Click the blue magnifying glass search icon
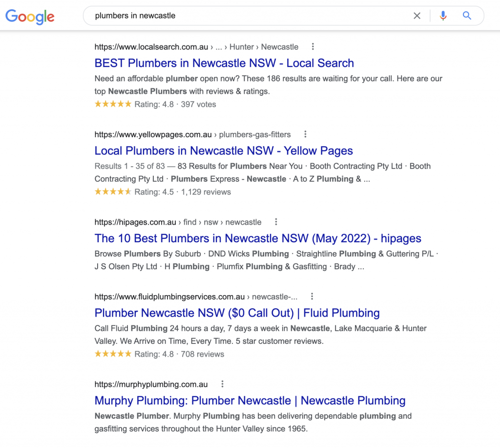500x448 pixels. 467,16
